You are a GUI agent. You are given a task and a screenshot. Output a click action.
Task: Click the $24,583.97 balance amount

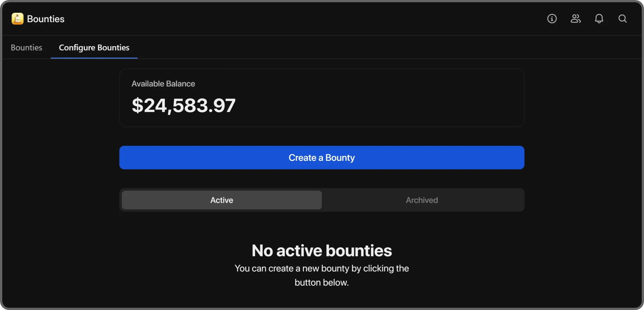coord(184,105)
